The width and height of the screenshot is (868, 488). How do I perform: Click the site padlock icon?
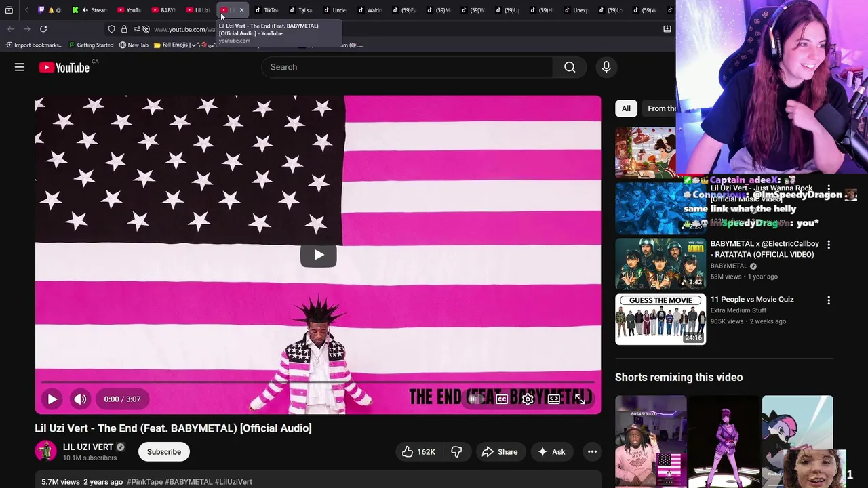pos(124,29)
